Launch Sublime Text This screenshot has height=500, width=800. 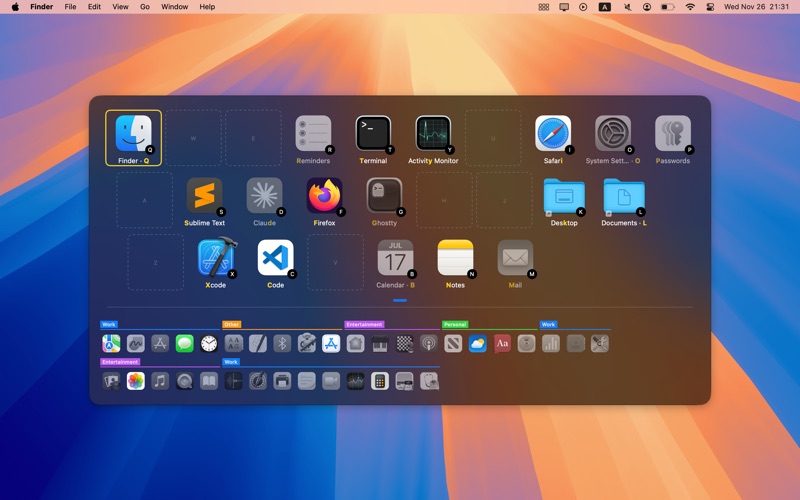pos(204,200)
